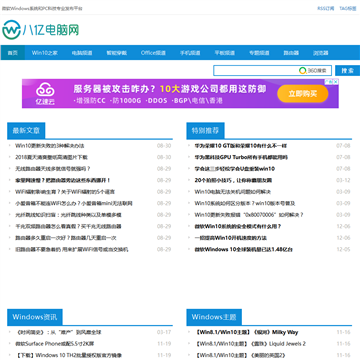Open article 路由器多久重启一次好
This screenshot has height=360, width=360.
[66, 238]
